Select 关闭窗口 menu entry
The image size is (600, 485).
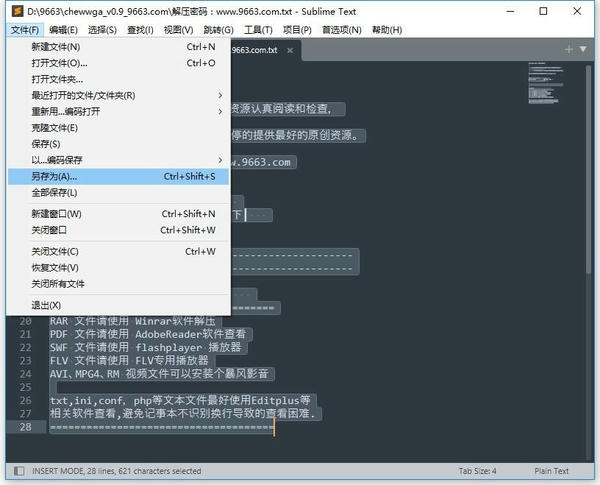point(118,230)
